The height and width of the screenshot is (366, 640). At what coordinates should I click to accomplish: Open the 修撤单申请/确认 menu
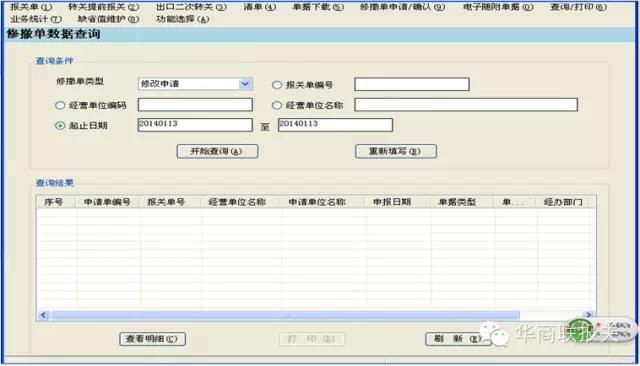tap(402, 7)
